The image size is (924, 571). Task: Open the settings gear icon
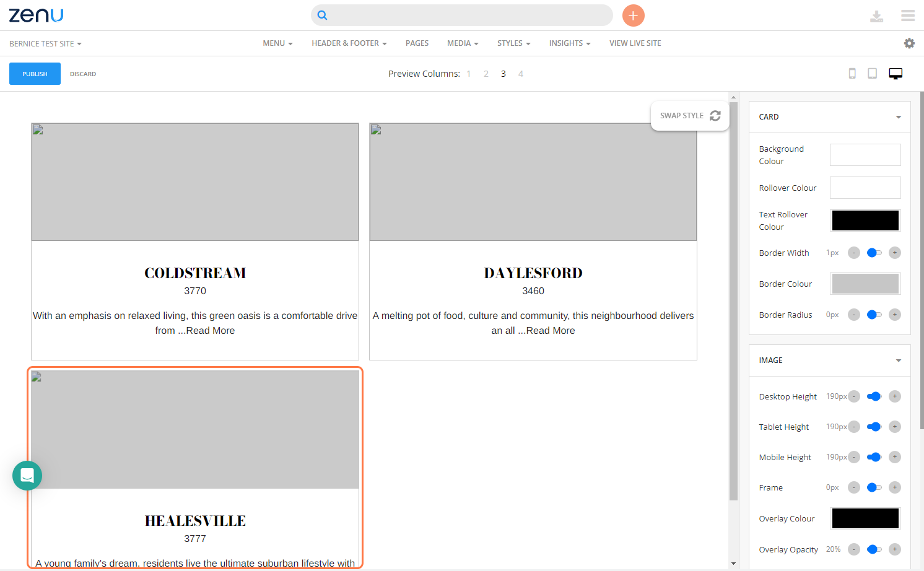[909, 43]
